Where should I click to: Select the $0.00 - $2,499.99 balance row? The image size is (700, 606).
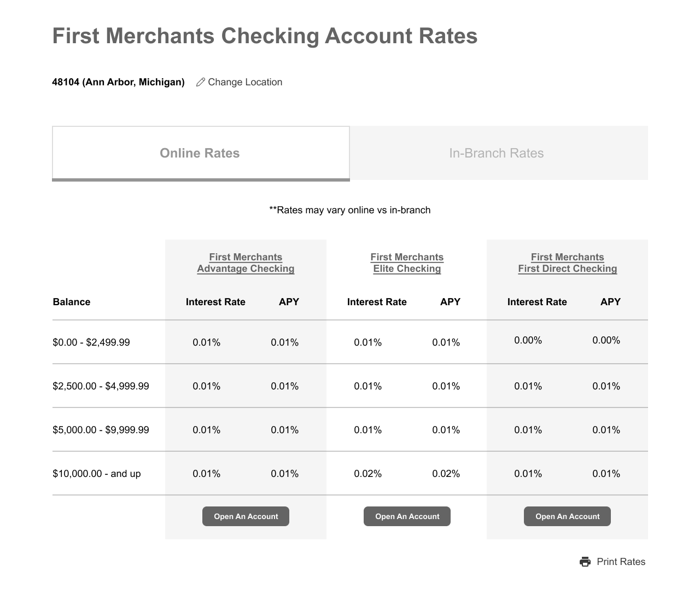[x=350, y=342]
